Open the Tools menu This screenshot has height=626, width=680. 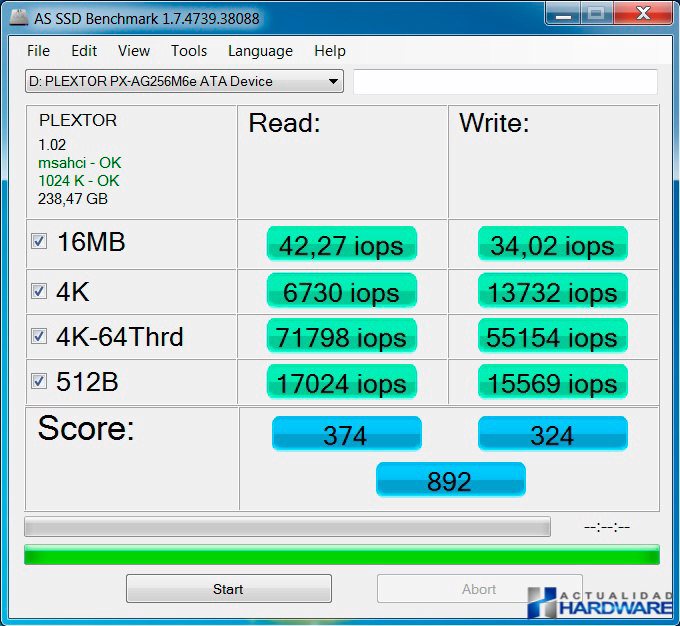[188, 51]
